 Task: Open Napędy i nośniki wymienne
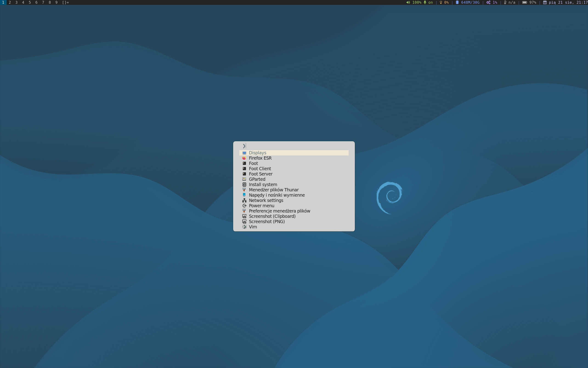click(x=294, y=195)
